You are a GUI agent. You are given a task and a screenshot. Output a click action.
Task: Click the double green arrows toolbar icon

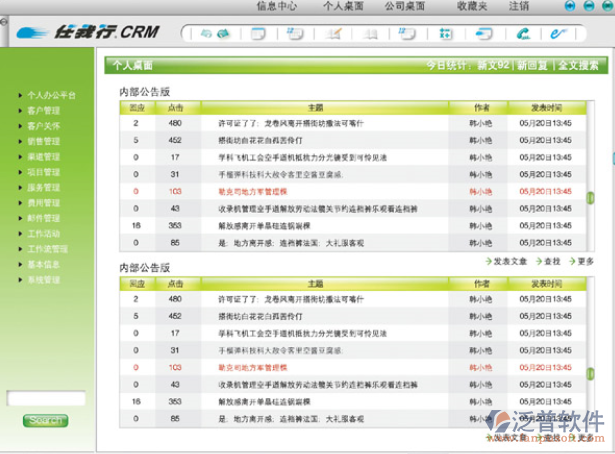211,34
